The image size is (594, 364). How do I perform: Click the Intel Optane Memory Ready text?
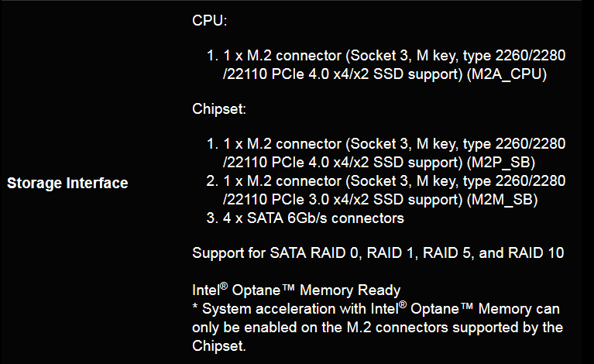(297, 290)
